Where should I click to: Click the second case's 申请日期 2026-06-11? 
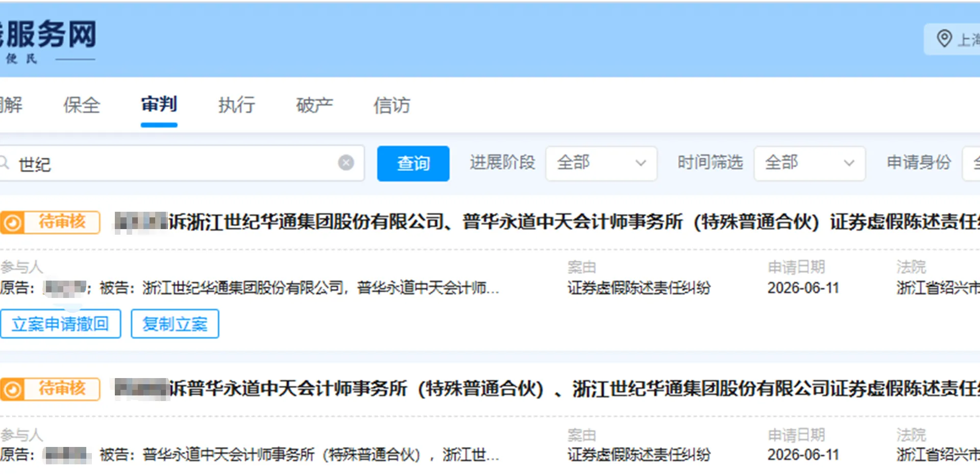tap(803, 455)
